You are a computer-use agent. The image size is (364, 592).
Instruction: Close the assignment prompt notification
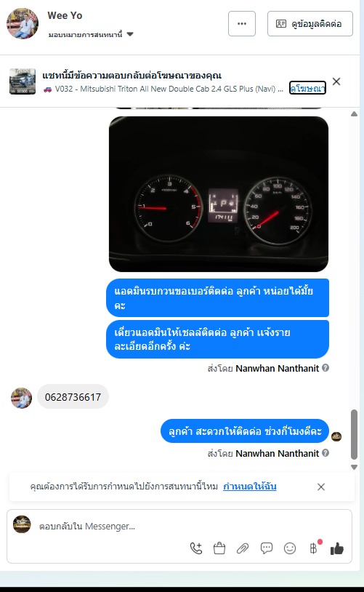coord(321,487)
